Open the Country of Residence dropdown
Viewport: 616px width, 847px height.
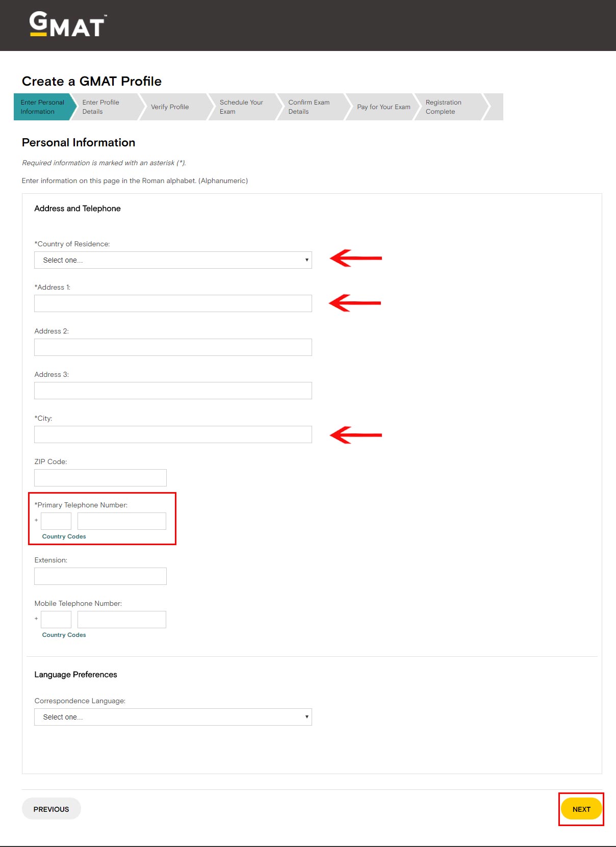click(173, 260)
